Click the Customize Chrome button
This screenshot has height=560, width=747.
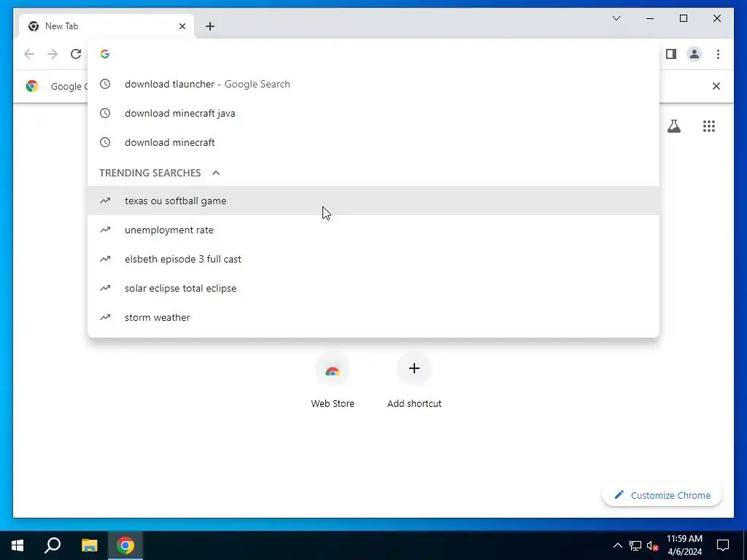(662, 495)
